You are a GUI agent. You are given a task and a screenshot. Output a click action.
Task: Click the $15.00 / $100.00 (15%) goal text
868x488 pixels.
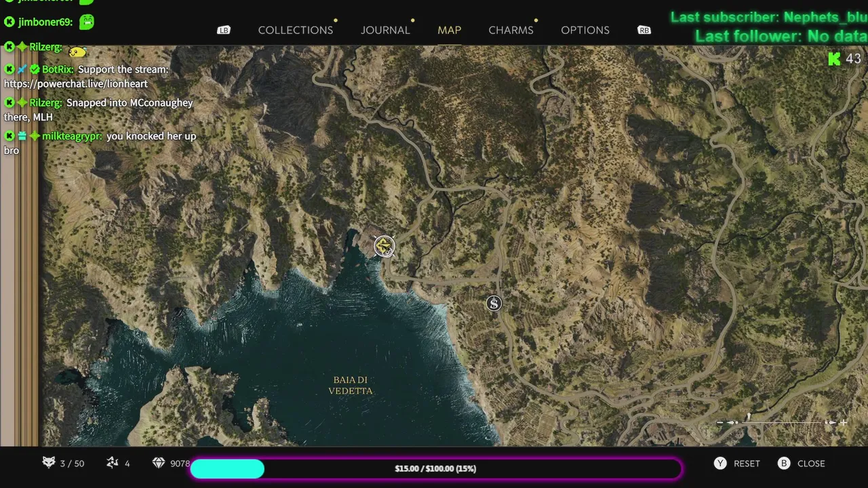435,468
